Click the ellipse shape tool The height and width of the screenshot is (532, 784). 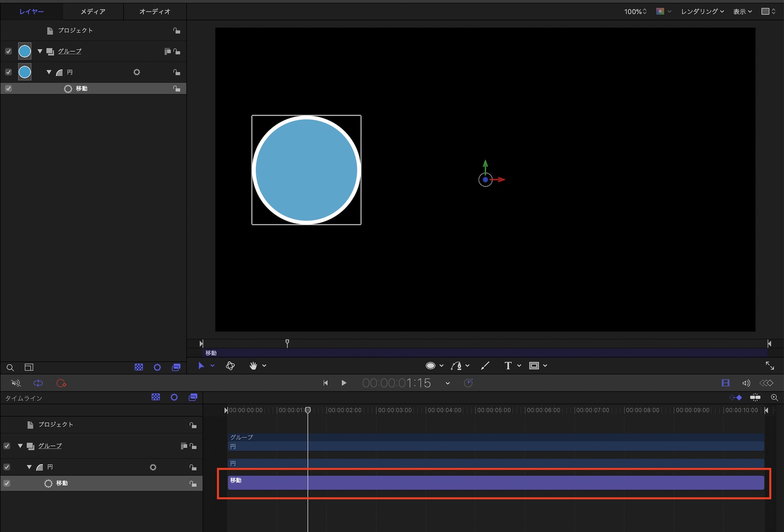[x=430, y=366]
